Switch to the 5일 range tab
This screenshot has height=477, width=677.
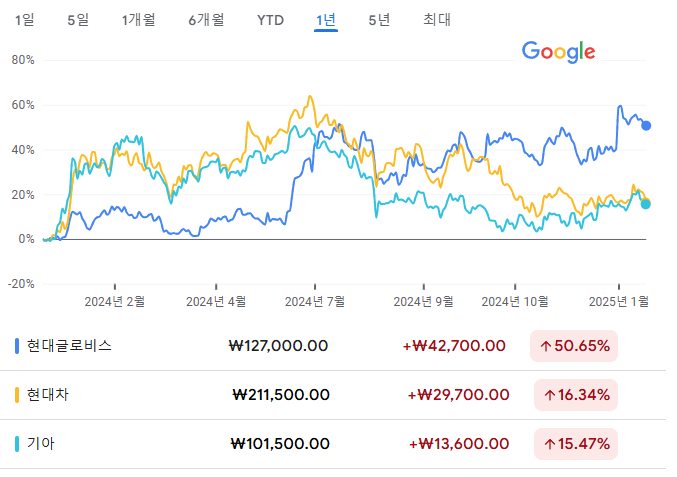point(78,20)
